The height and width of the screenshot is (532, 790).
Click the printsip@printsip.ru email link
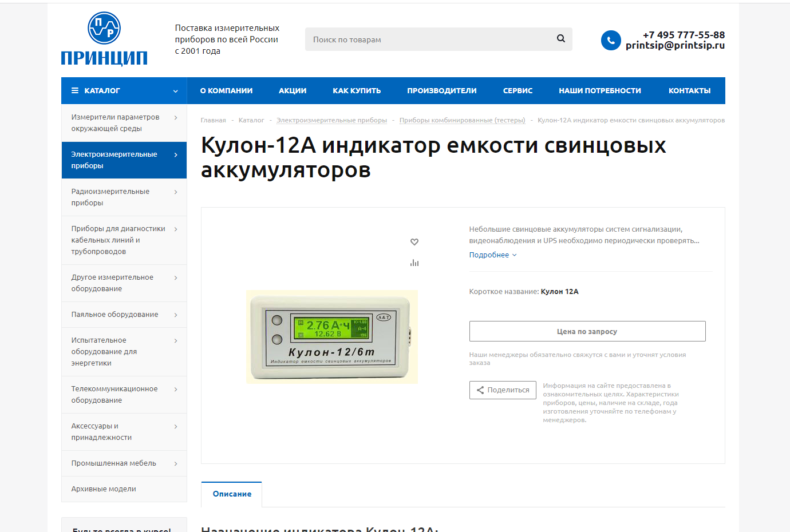tap(674, 45)
